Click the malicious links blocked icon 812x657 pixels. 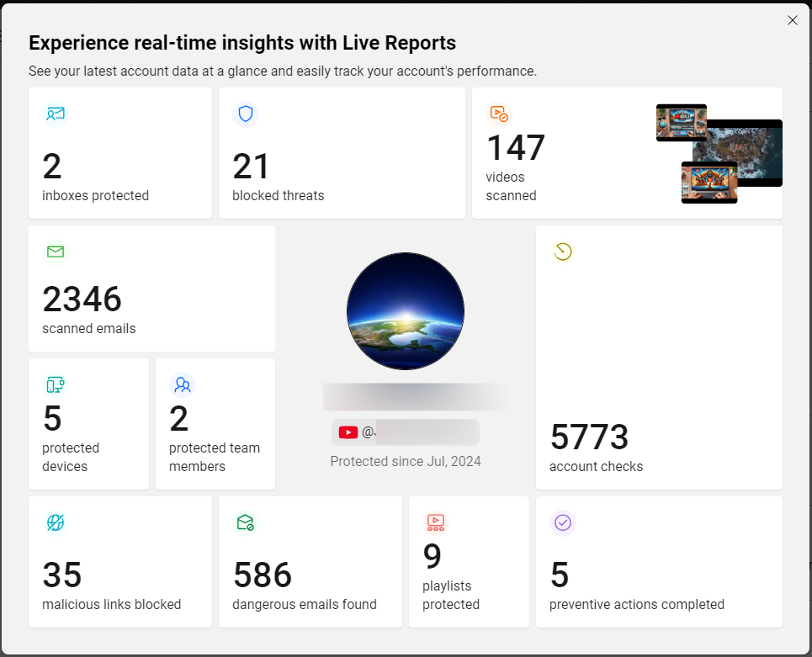pyautogui.click(x=56, y=522)
